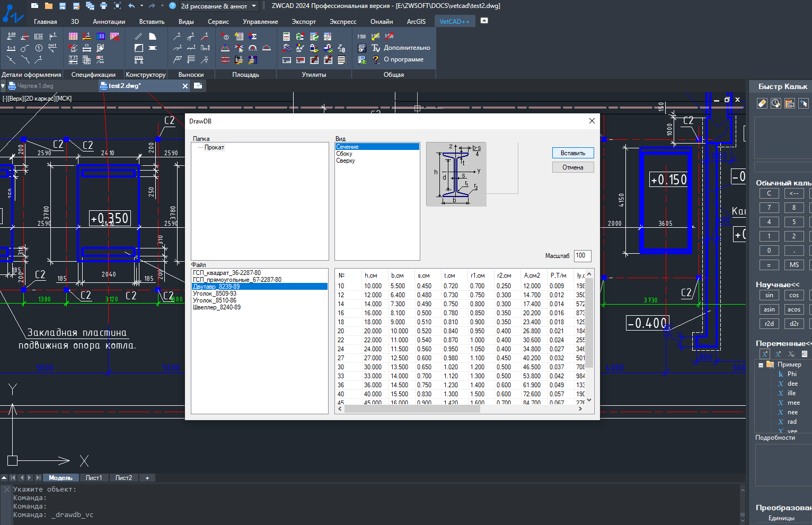Click the paste-to-command-line icon in Быстр Кальк
The width and height of the screenshot is (812, 525).
[x=790, y=103]
